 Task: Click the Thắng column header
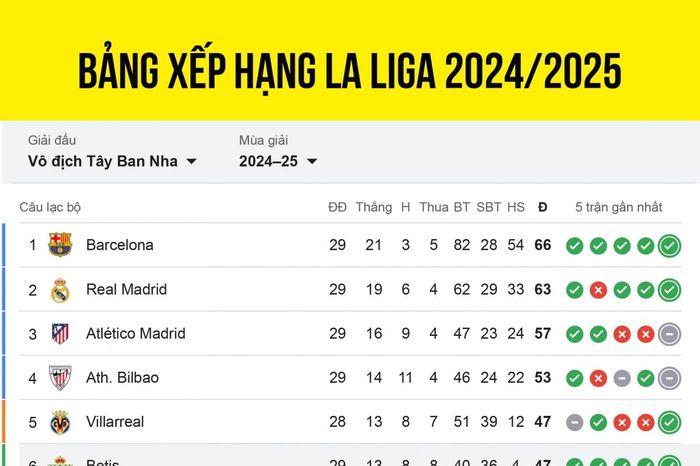click(374, 207)
